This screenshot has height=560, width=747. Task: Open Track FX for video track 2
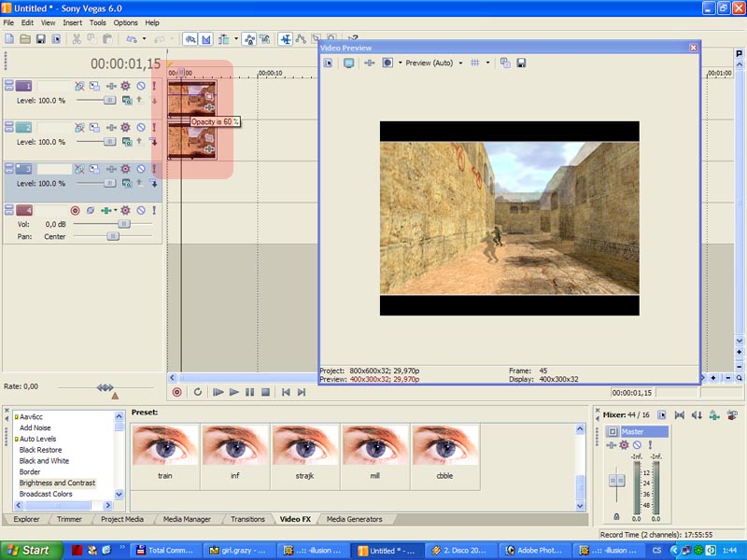(x=111, y=128)
